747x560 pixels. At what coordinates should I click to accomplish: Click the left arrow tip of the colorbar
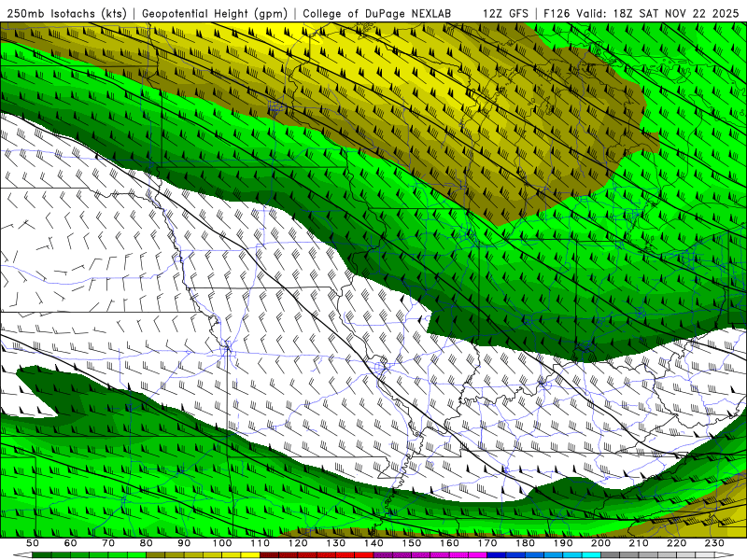tap(15, 555)
